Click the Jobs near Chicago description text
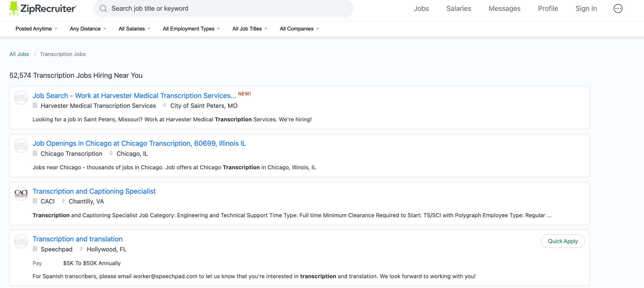The height and width of the screenshot is (288, 644). point(174,167)
